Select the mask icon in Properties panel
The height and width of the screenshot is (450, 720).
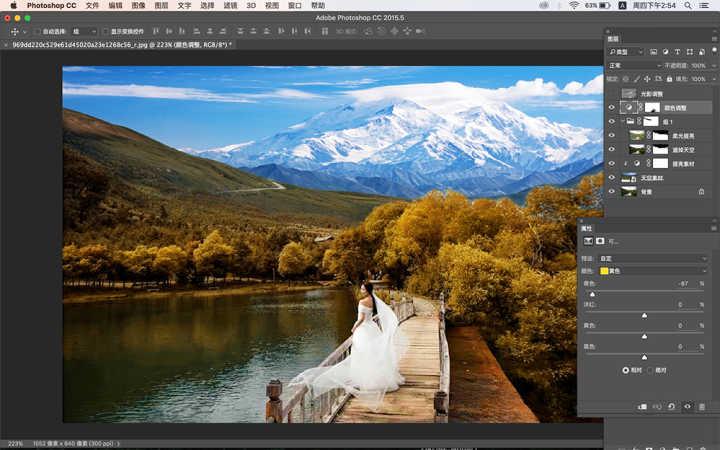[600, 241]
